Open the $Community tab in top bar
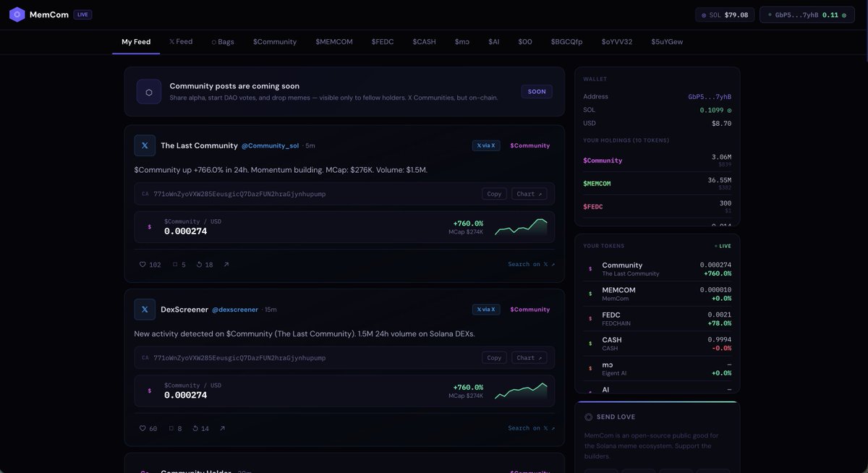The width and height of the screenshot is (868, 473). [x=275, y=42]
